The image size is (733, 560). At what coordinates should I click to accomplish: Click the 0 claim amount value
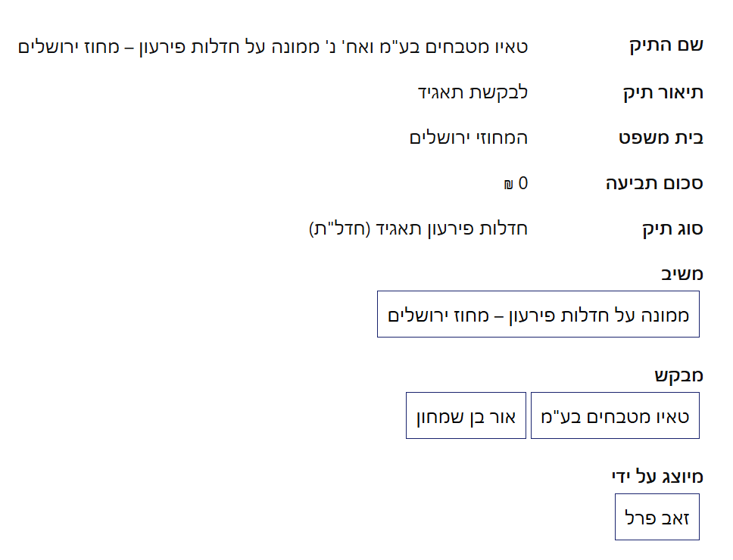tap(522, 183)
